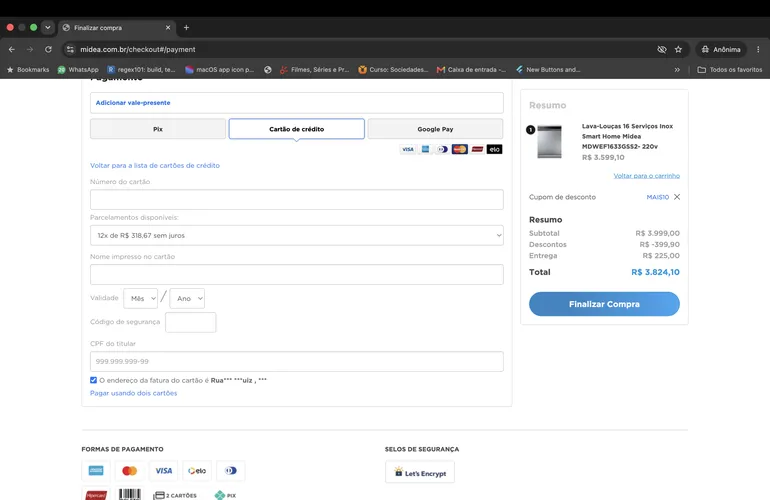Click footer Mastercard payment icon
The width and height of the screenshot is (770, 500).
click(x=130, y=471)
